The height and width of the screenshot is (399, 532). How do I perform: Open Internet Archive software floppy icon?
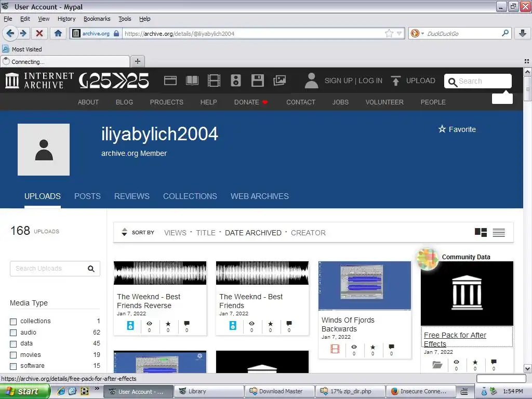tap(258, 81)
